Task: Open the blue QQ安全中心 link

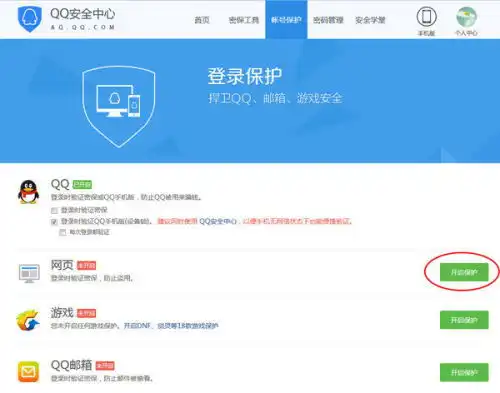Action: 218,221
